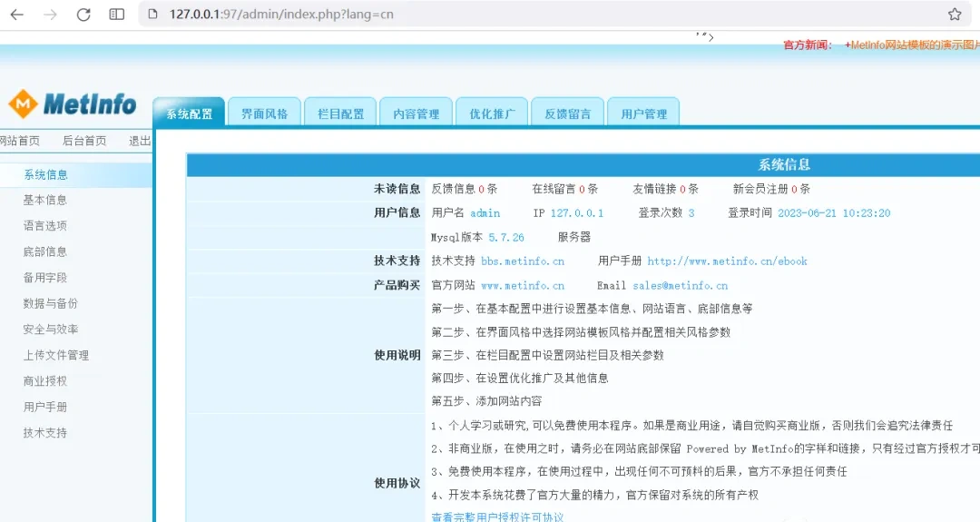Go to 后台首页 link

pos(84,141)
